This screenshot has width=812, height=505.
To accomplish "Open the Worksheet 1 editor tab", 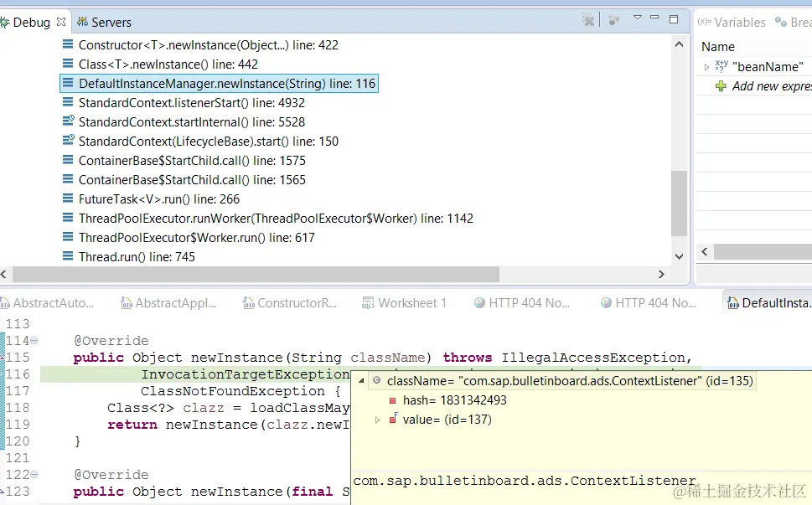I will [405, 303].
